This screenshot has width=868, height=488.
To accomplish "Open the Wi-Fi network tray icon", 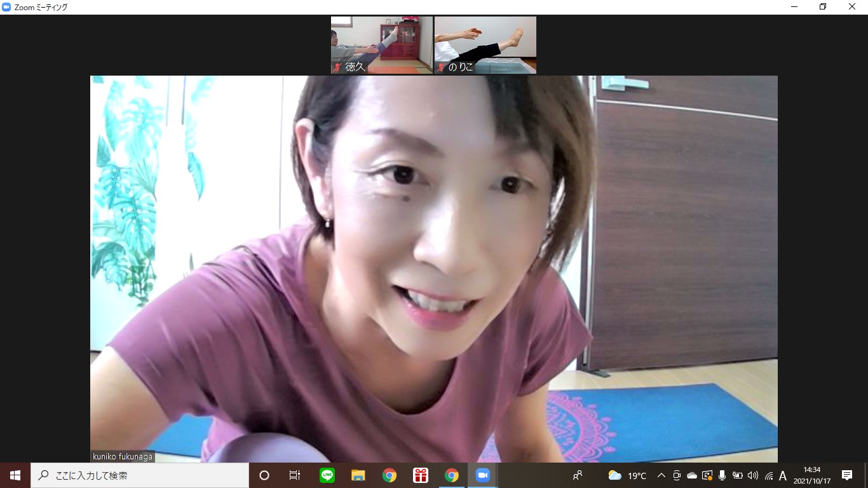I will tap(769, 475).
